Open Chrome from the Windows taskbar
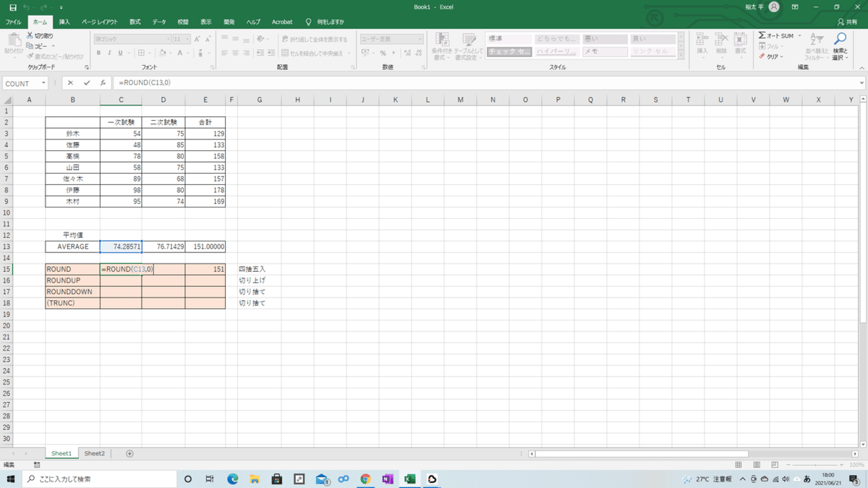 [365, 479]
